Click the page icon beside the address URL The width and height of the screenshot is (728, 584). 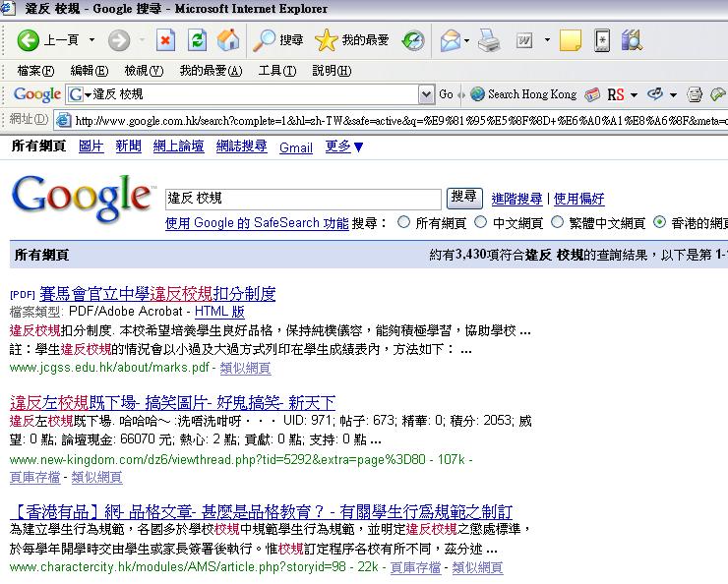coord(64,121)
